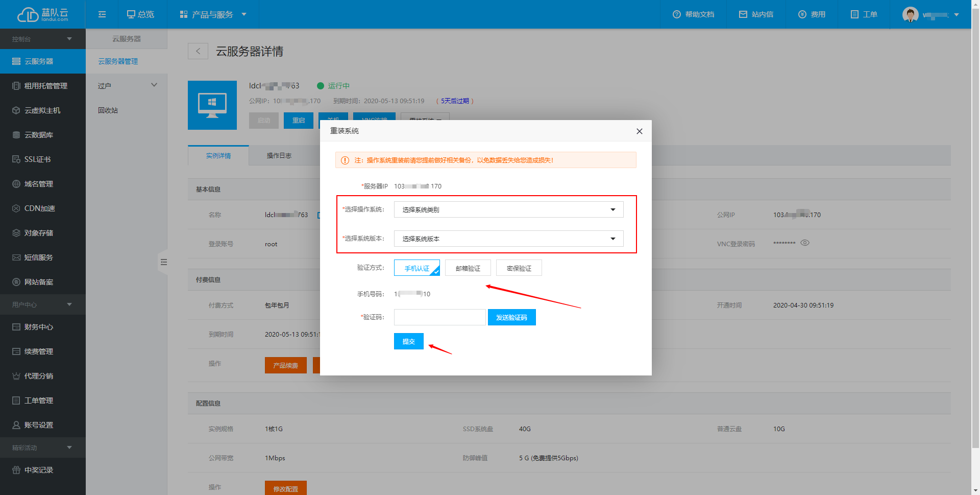Screen dimensions: 980x495
Task: Expand the 产品与服务 menu
Action: (x=213, y=14)
